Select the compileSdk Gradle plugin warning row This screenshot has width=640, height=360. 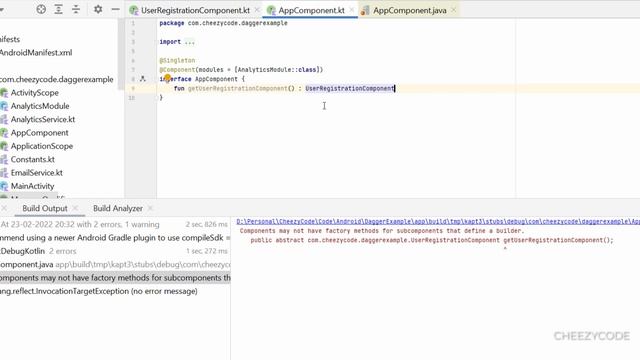pyautogui.click(x=115, y=238)
